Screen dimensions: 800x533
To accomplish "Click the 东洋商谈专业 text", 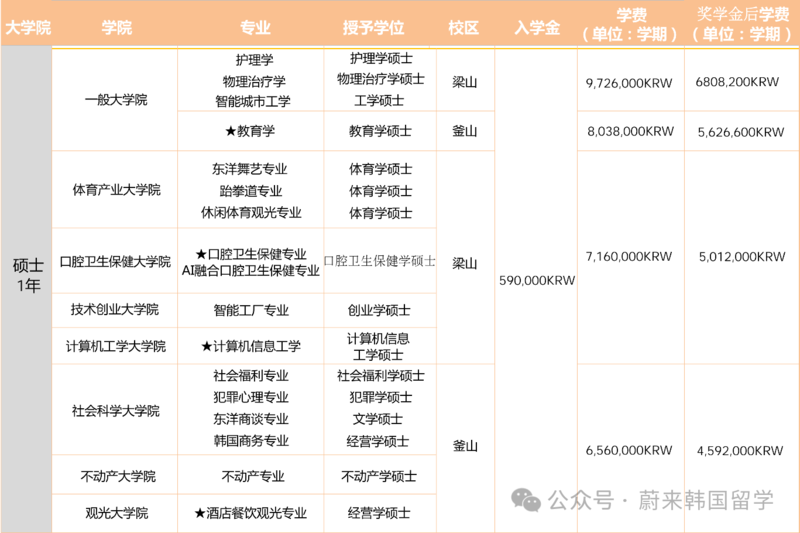I will point(251,419).
